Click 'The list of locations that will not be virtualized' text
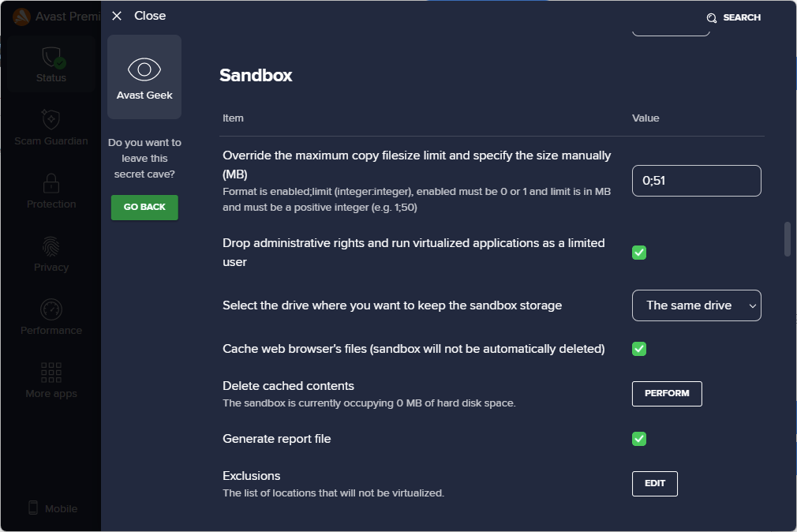The image size is (797, 532). tap(334, 493)
